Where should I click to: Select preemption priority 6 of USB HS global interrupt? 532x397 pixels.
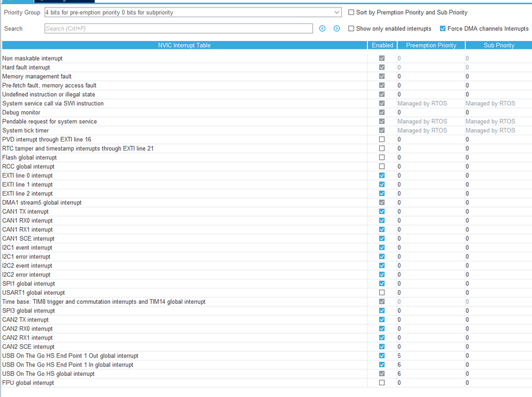[x=431, y=374]
